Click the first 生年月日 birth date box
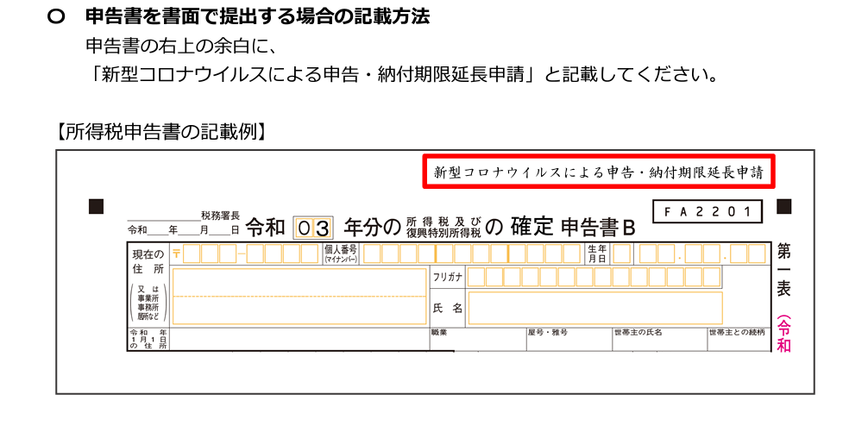The image size is (868, 432). (621, 254)
